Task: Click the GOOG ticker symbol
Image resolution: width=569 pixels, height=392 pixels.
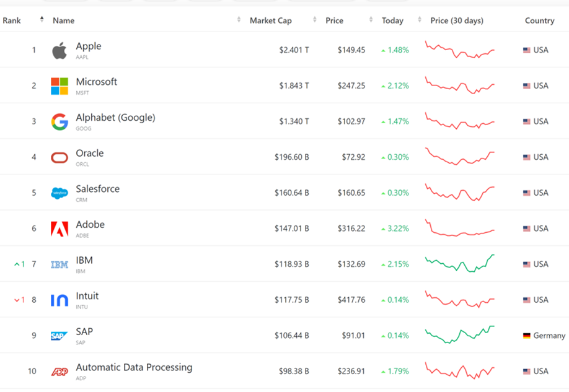Action: tap(84, 129)
